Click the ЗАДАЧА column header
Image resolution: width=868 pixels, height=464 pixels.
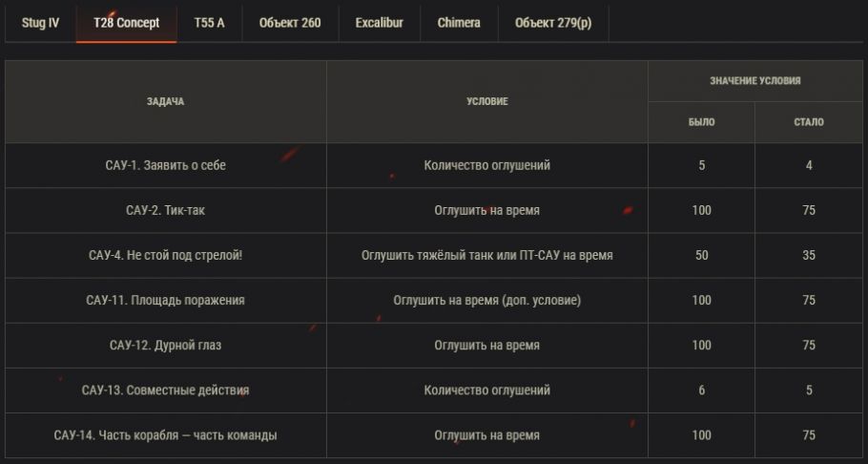point(166,101)
